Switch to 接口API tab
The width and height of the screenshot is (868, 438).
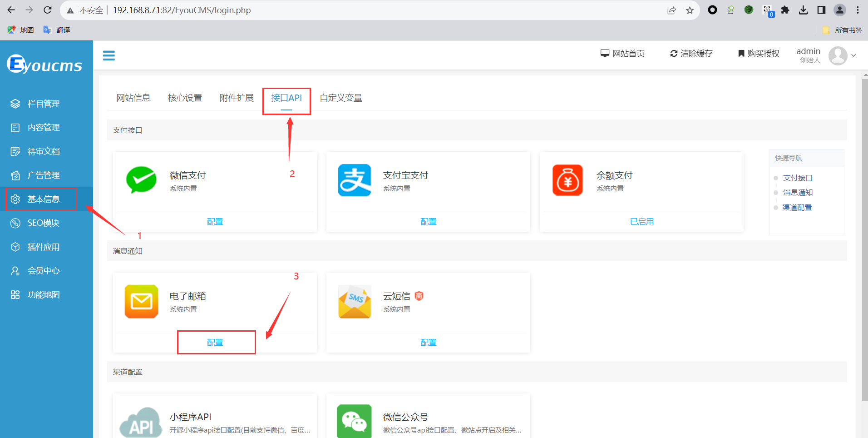point(286,98)
